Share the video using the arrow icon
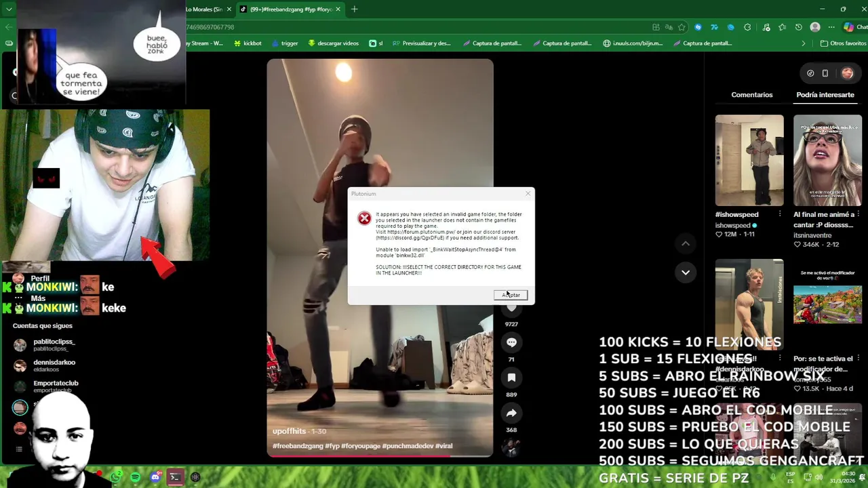The height and width of the screenshot is (488, 868). (511, 413)
